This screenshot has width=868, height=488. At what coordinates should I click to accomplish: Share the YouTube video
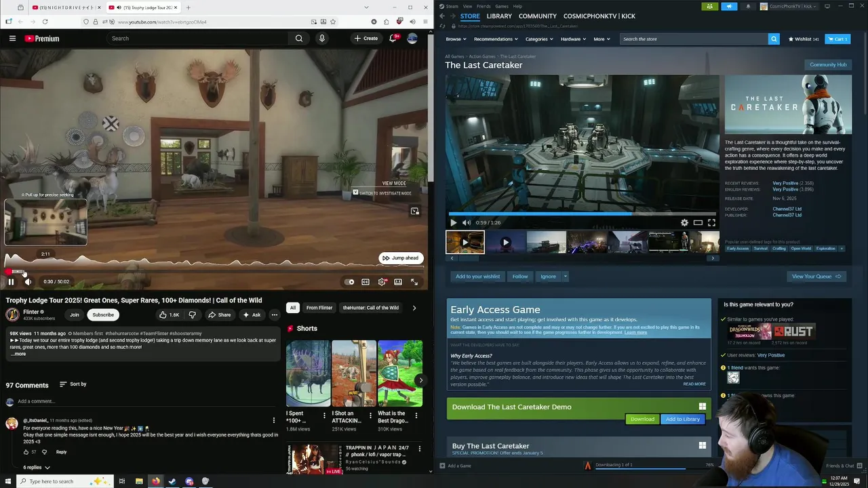tap(219, 314)
